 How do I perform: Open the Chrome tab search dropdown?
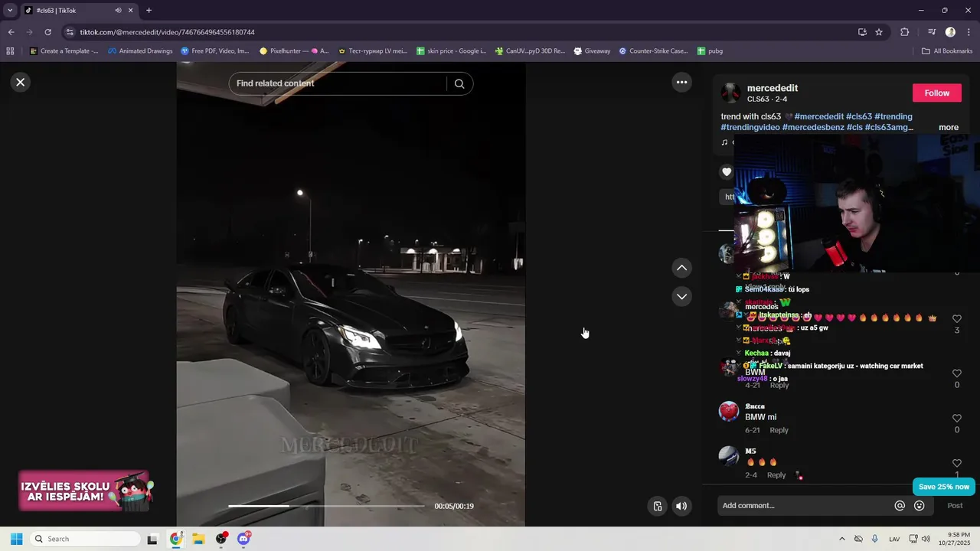coord(10,10)
